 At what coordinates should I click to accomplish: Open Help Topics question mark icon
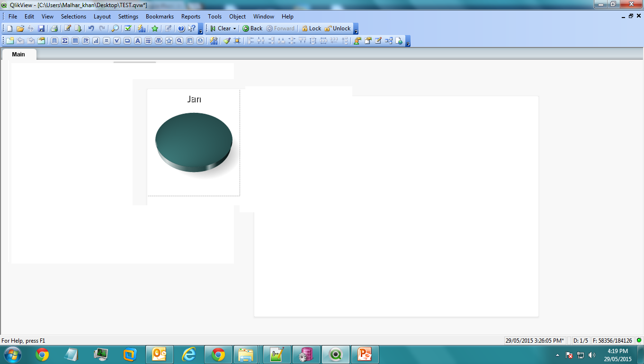[x=181, y=28]
